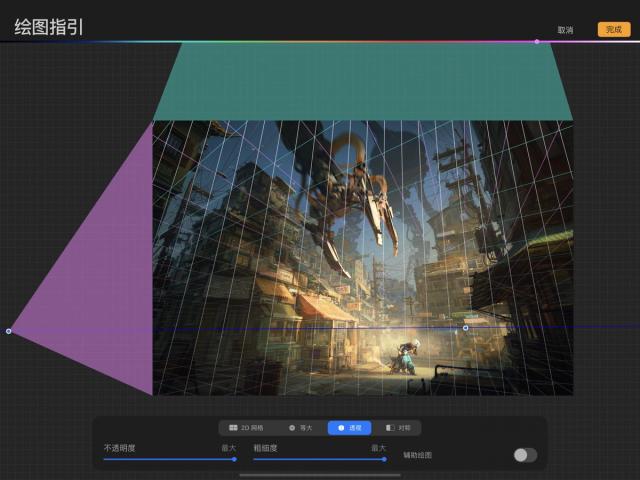Switch to the 等大 tab
This screenshot has height=480, width=640.
[301, 428]
